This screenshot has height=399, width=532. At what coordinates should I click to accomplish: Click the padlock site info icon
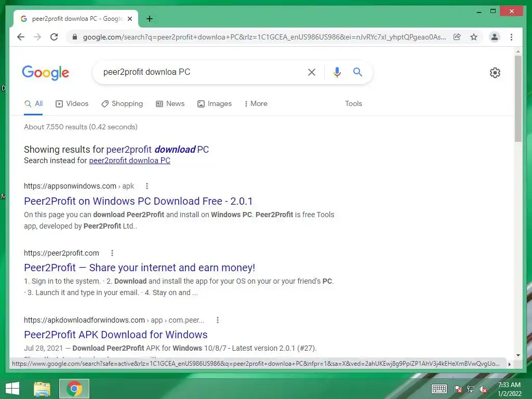click(75, 37)
